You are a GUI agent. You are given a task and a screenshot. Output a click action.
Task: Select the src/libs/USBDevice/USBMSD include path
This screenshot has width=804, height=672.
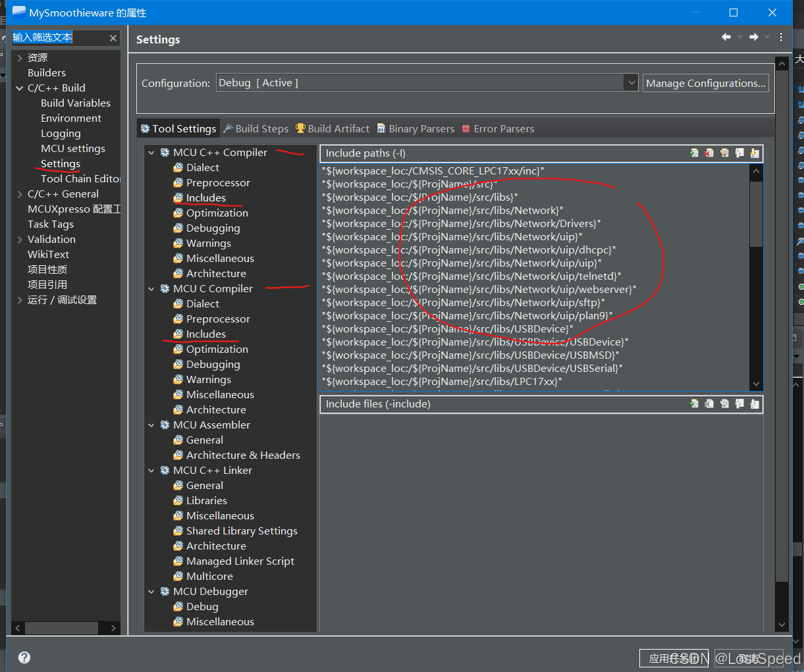coord(470,355)
